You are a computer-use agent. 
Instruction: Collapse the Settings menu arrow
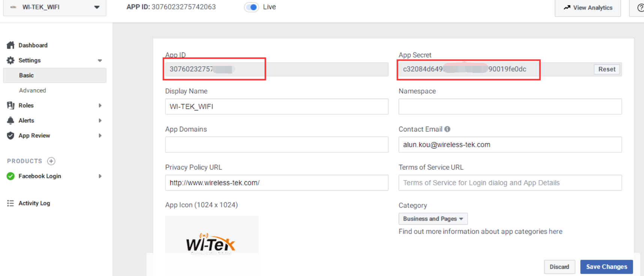[100, 61]
